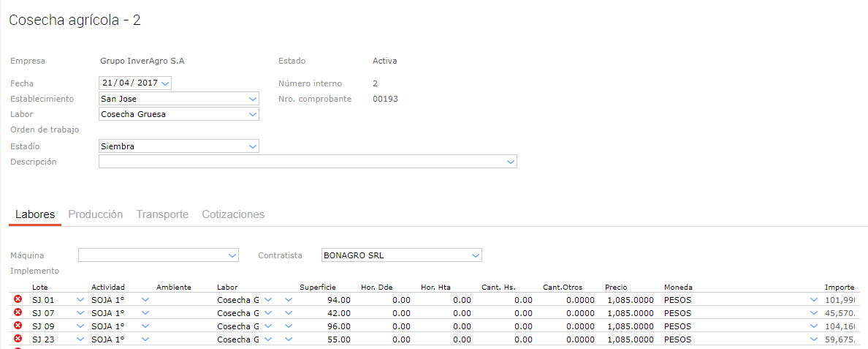Open the Fecha date picker dropdown
The height and width of the screenshot is (349, 868).
pos(165,83)
